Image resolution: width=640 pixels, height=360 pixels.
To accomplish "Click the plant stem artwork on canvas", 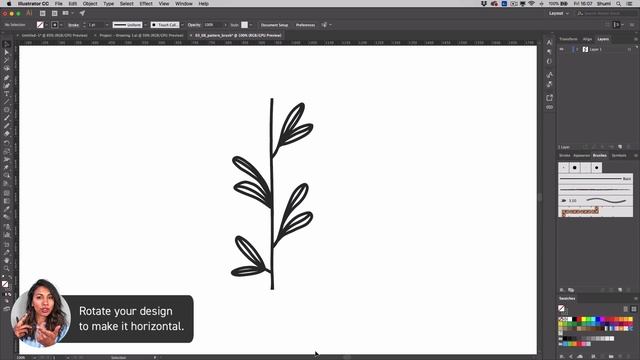I will point(272,194).
